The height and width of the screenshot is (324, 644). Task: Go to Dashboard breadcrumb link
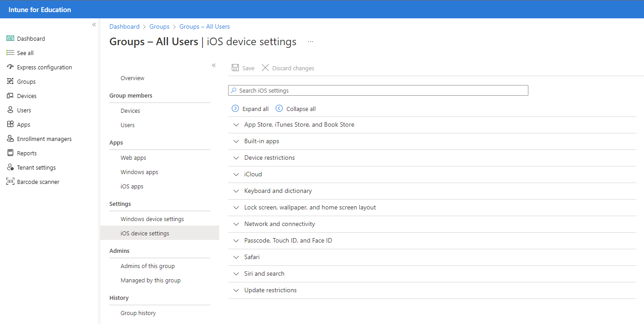(x=124, y=26)
